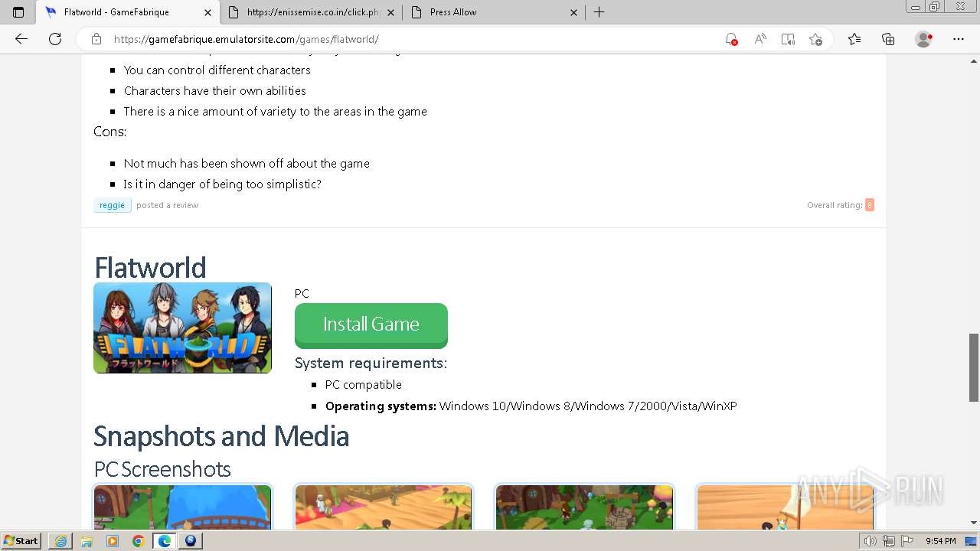Click the scrollbar up arrow
Screen dimensions: 980x551
point(974,60)
